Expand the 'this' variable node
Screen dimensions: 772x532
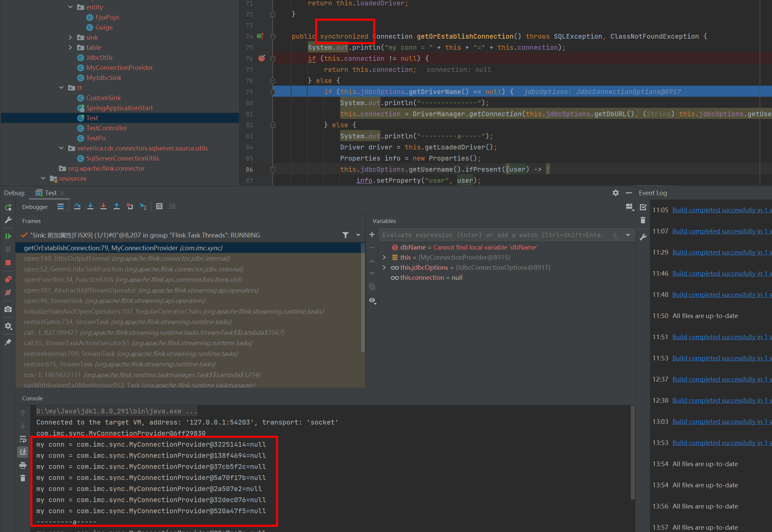[384, 257]
